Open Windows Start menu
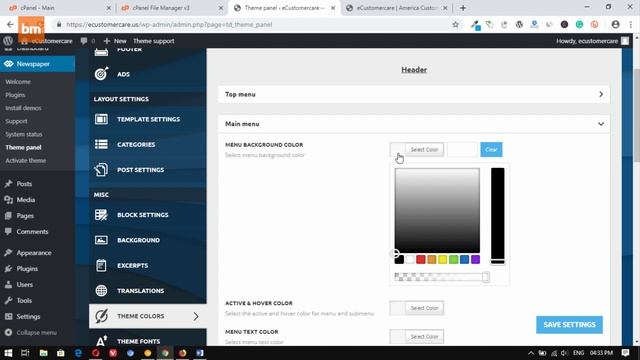 point(8,353)
